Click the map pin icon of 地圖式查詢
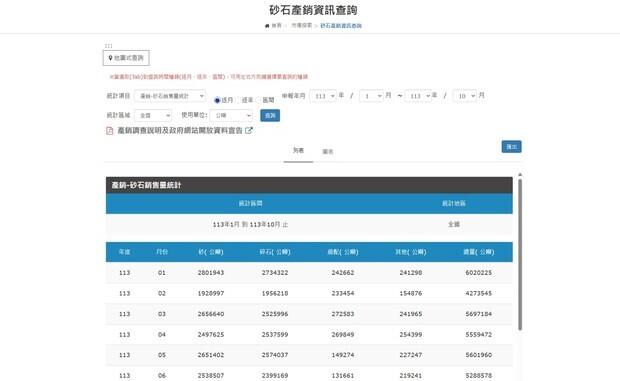 click(x=110, y=58)
